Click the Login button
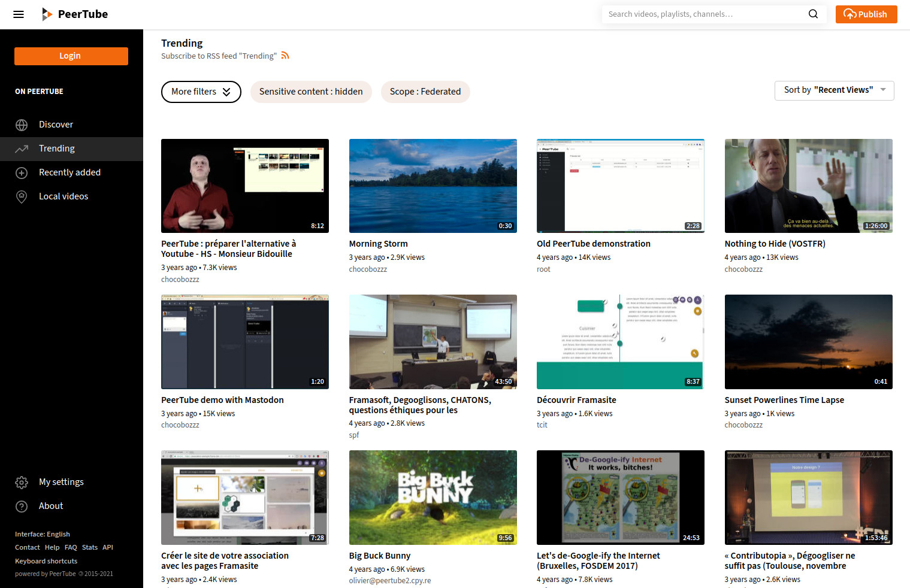 (71, 56)
